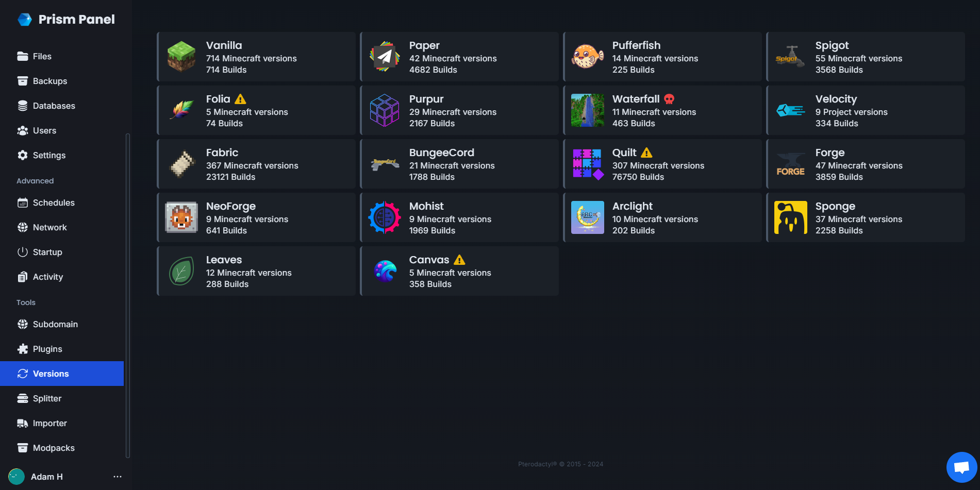Click '21 Minecraft versions' under BungeeCord
980x490 pixels.
pos(452,165)
